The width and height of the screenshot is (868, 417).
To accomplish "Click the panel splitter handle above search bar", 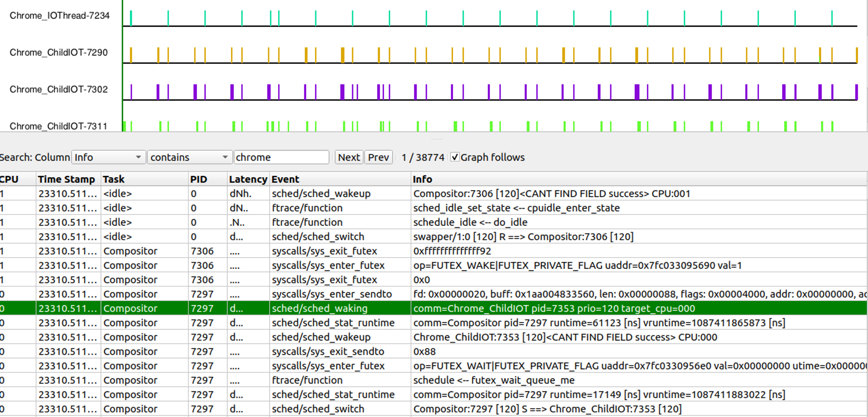I will 437,139.
